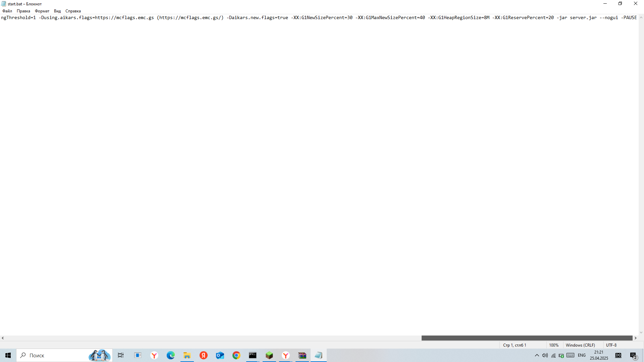Click the Notepad icon in the title bar
The height and width of the screenshot is (362, 644).
click(x=4, y=4)
